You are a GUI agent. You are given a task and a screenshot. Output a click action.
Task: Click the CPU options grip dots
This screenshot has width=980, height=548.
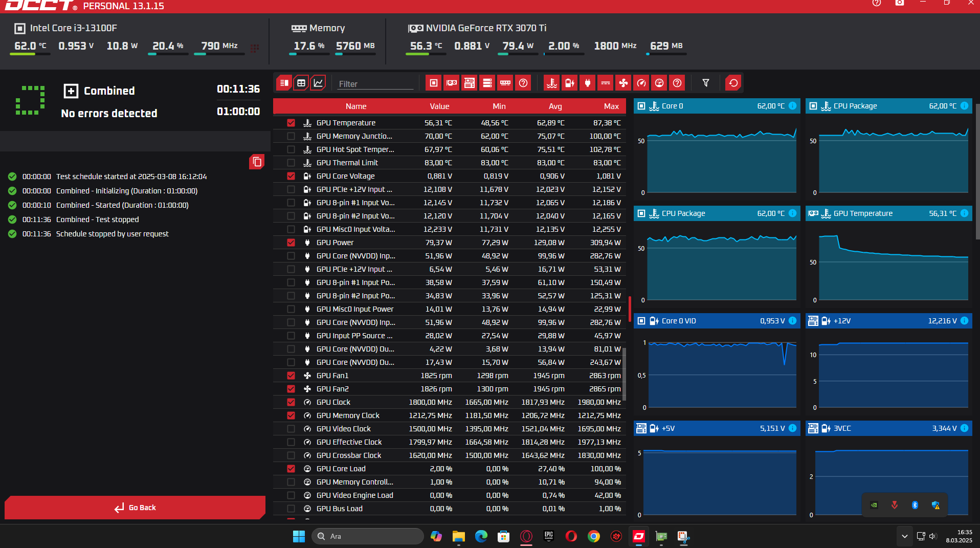pyautogui.click(x=255, y=48)
